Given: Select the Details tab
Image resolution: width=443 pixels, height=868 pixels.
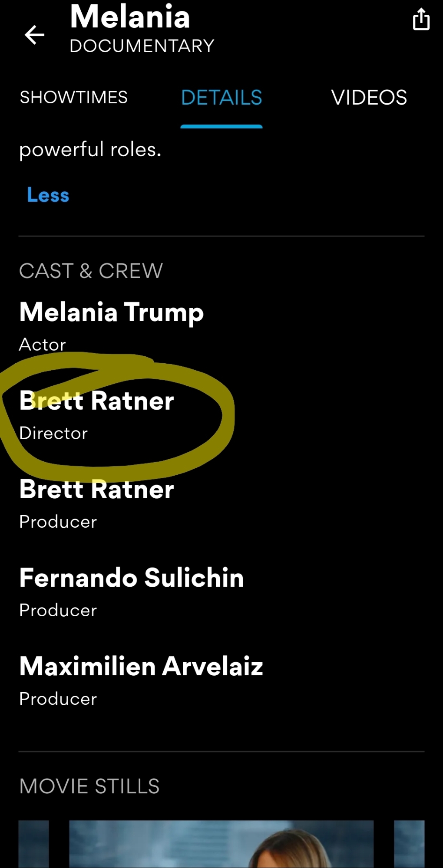Looking at the screenshot, I should point(221,97).
